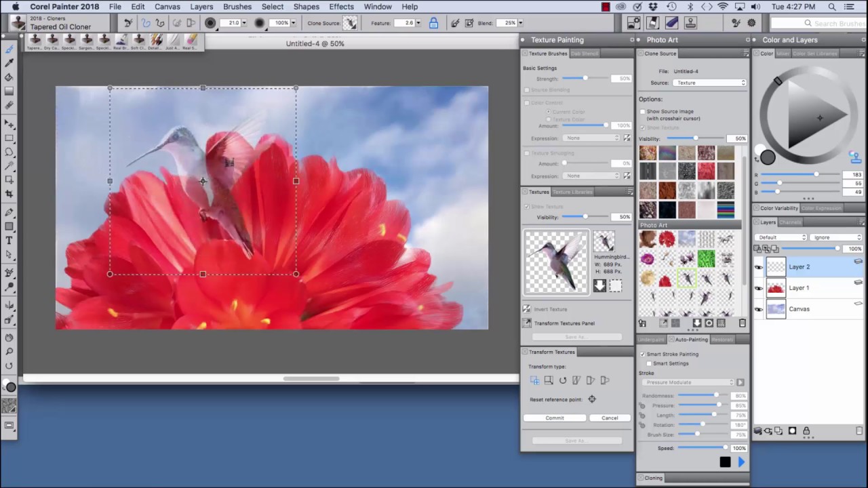Select the Text tool in toolbox
The image size is (868, 488).
pos(9,241)
